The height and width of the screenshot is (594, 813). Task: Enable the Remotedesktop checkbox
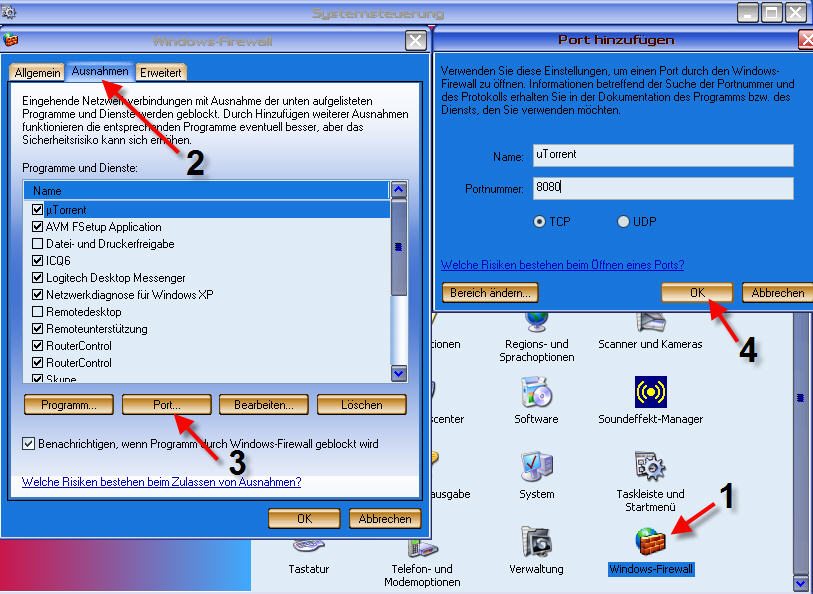click(37, 312)
